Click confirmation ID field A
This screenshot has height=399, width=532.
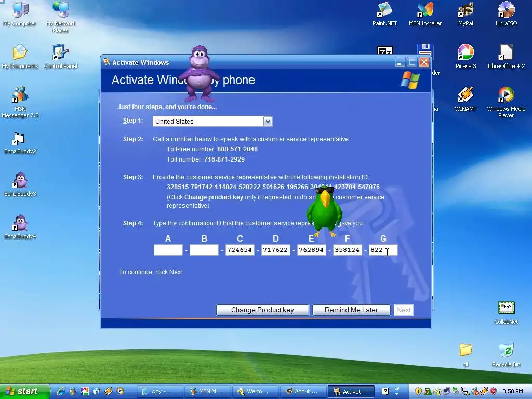click(x=168, y=250)
